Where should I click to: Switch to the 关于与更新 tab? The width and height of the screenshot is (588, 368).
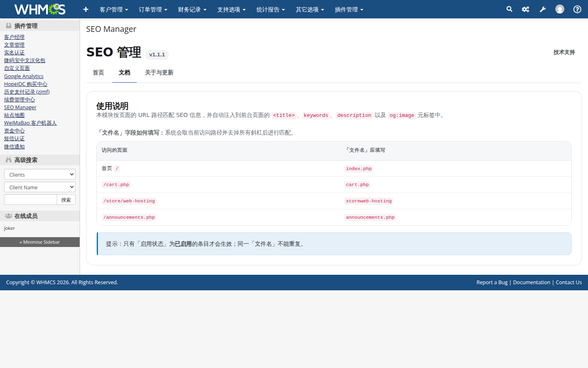(x=159, y=73)
